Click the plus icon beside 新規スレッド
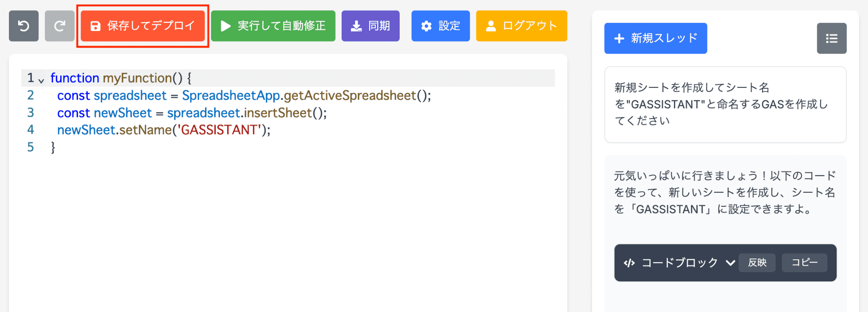This screenshot has height=312, width=868. [619, 38]
